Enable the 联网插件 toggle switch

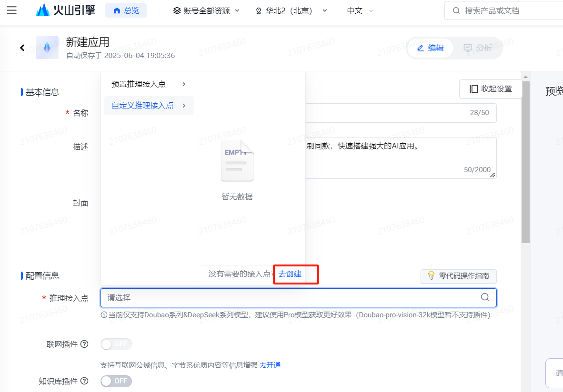[x=116, y=344]
